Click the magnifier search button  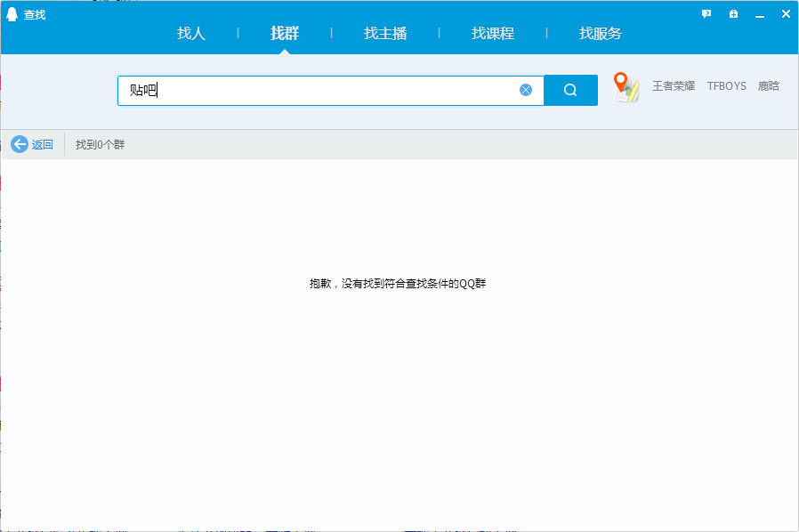(x=570, y=90)
